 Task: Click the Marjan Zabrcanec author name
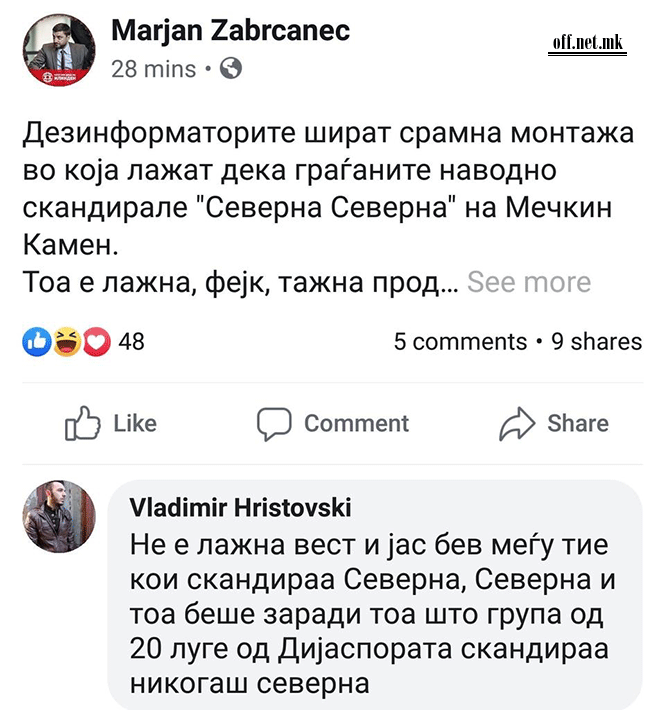(x=231, y=31)
